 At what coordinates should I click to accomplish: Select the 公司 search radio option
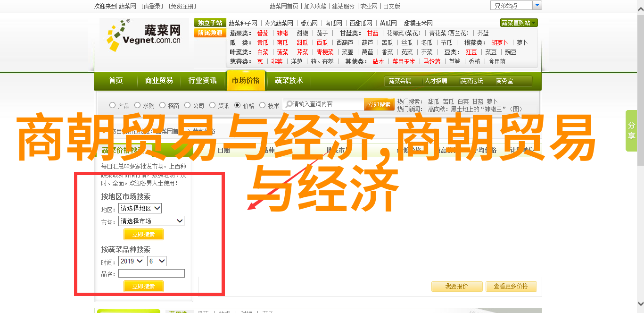pos(188,105)
